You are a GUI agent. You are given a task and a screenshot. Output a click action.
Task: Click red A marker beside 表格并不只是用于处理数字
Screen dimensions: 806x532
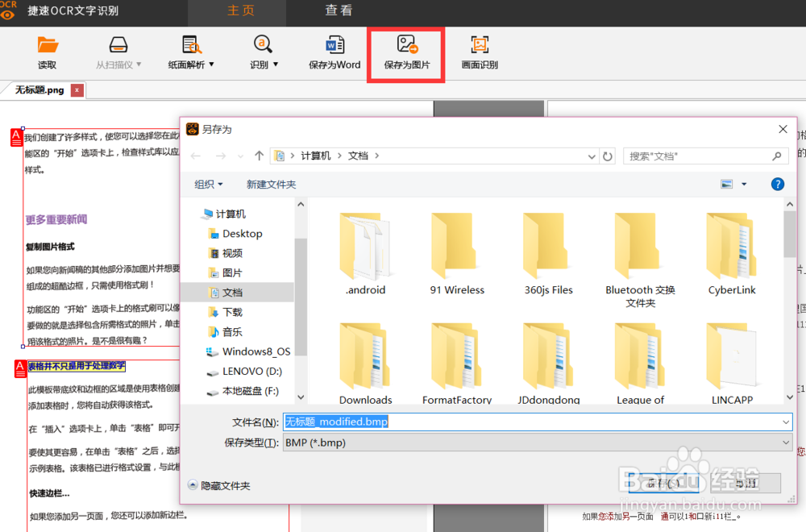(19, 368)
